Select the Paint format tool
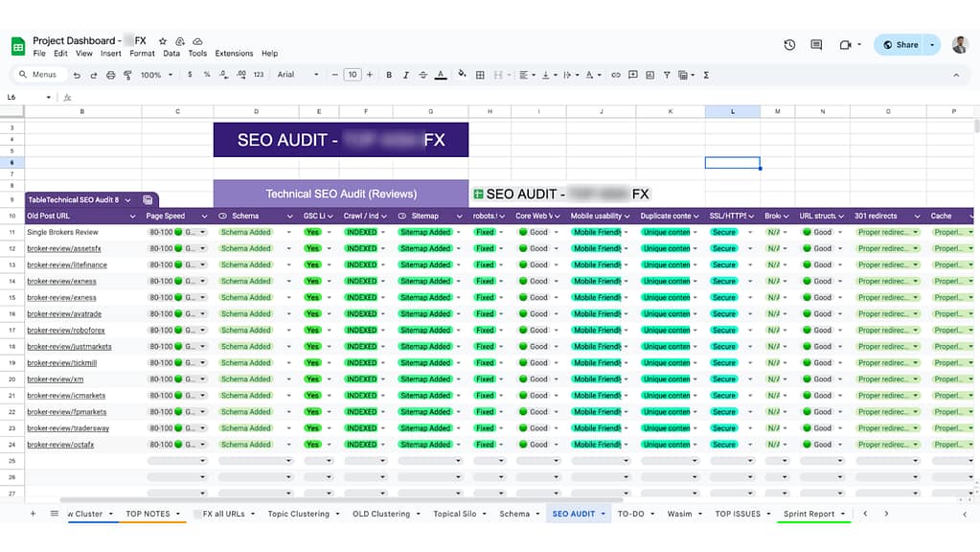This screenshot has height=552, width=980. (125, 75)
